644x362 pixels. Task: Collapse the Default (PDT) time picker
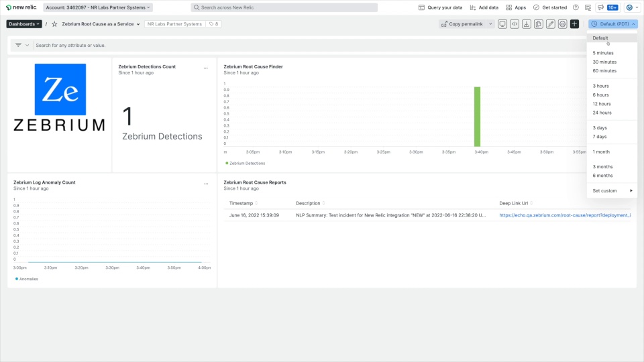tap(613, 24)
